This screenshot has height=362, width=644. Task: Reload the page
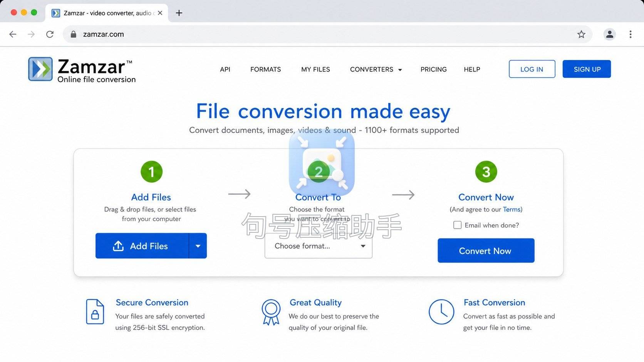coord(50,34)
